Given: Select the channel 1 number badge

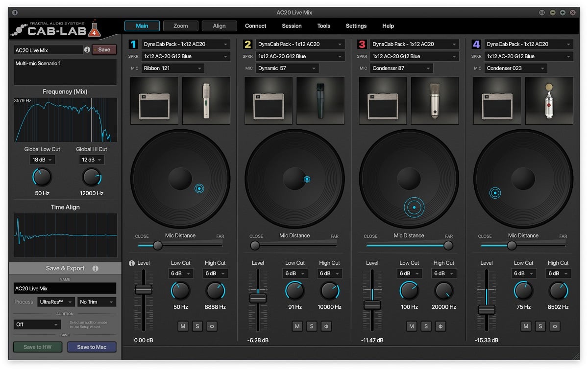Looking at the screenshot, I should click(133, 45).
